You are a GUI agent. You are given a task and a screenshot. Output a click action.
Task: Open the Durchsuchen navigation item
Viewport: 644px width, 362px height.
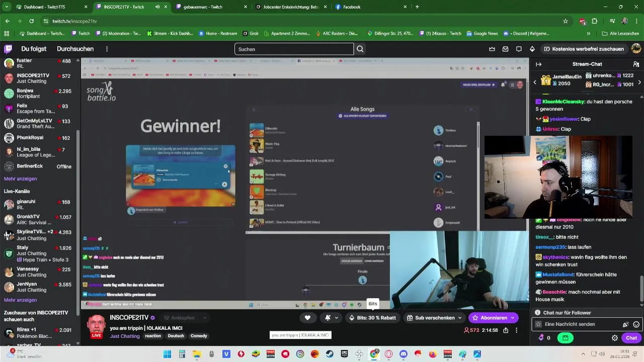[x=75, y=49]
